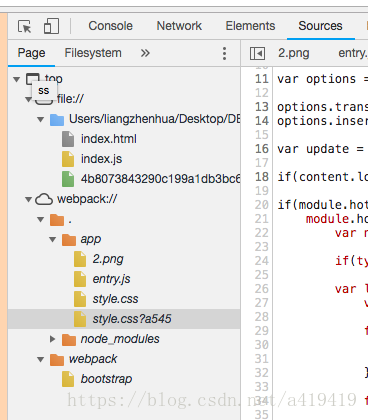Viewport: 368px width, 420px height.
Task: Select the node_modules folder label
Action: (x=120, y=339)
